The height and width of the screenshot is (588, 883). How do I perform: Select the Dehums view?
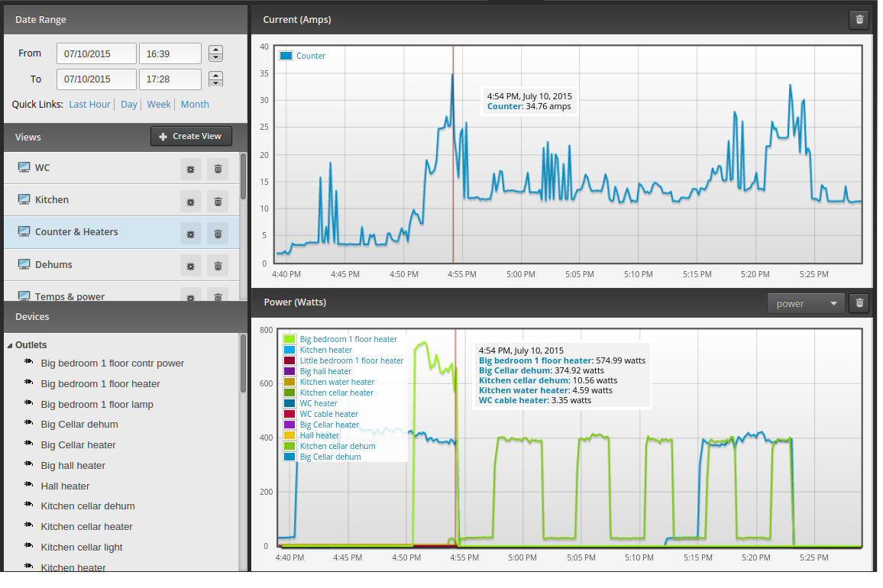point(53,265)
